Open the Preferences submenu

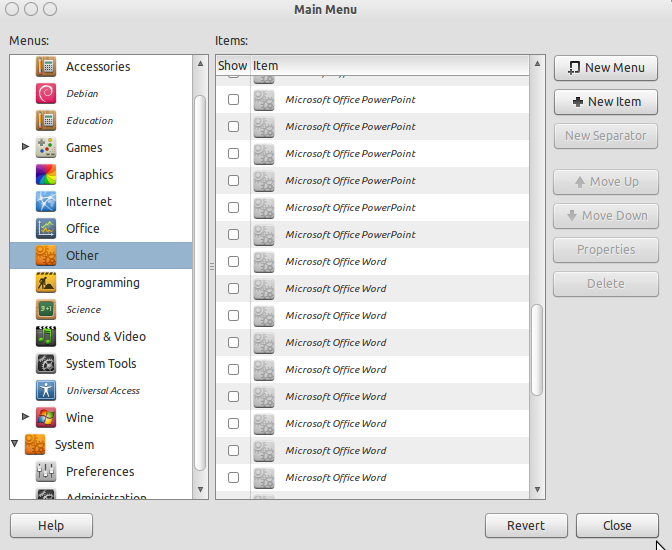point(100,472)
